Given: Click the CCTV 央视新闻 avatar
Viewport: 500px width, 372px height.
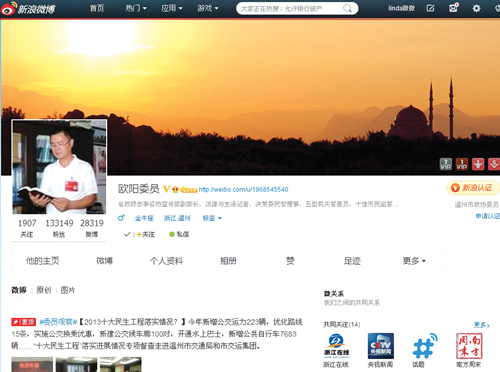Looking at the screenshot, I should point(380,346).
